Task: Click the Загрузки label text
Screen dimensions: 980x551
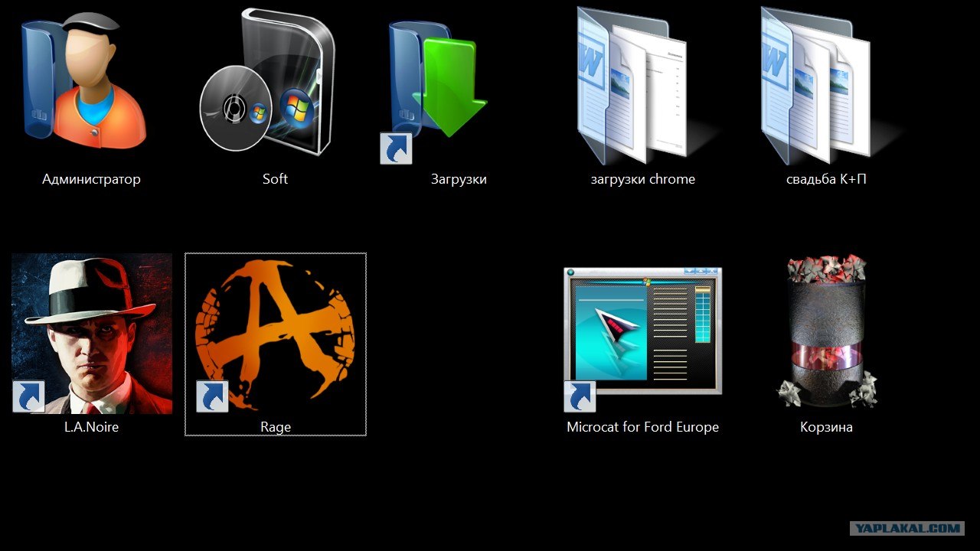Action: [x=459, y=180]
